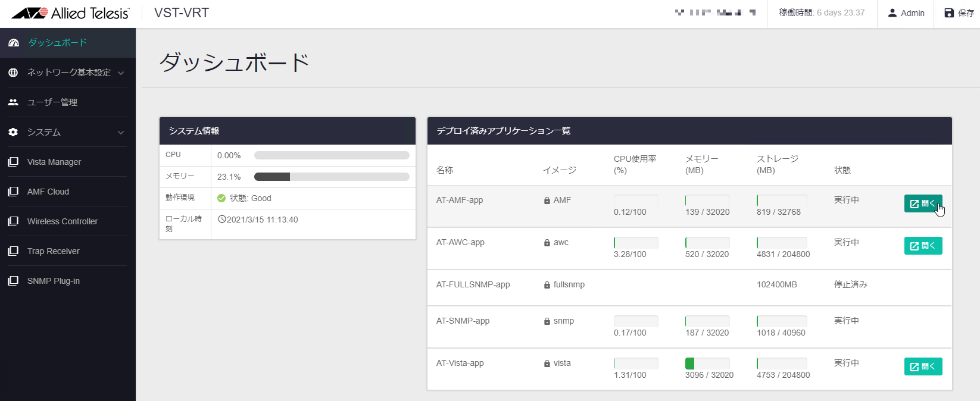Click the Vista Manager launch icon
980x401 pixels.
[x=13, y=162]
